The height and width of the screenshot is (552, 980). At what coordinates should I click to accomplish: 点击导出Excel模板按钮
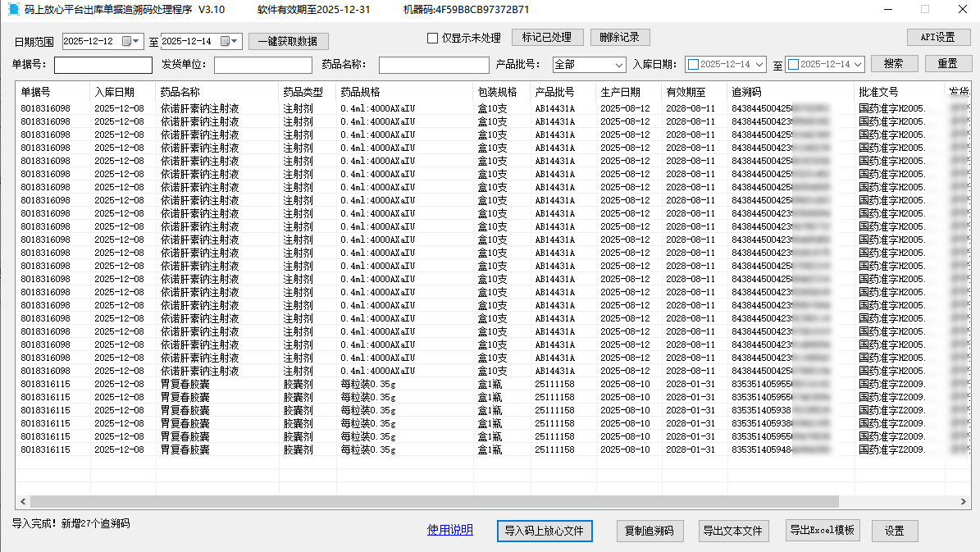[x=823, y=531]
